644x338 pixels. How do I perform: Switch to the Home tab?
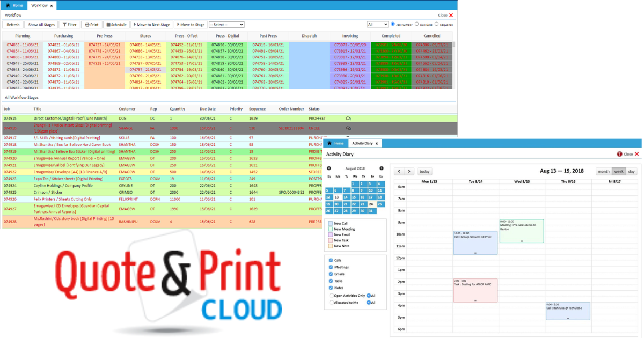(14, 5)
